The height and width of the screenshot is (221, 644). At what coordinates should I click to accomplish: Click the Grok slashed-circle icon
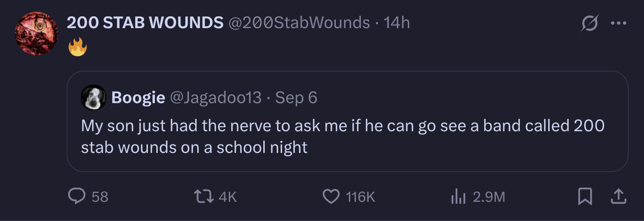pos(590,23)
